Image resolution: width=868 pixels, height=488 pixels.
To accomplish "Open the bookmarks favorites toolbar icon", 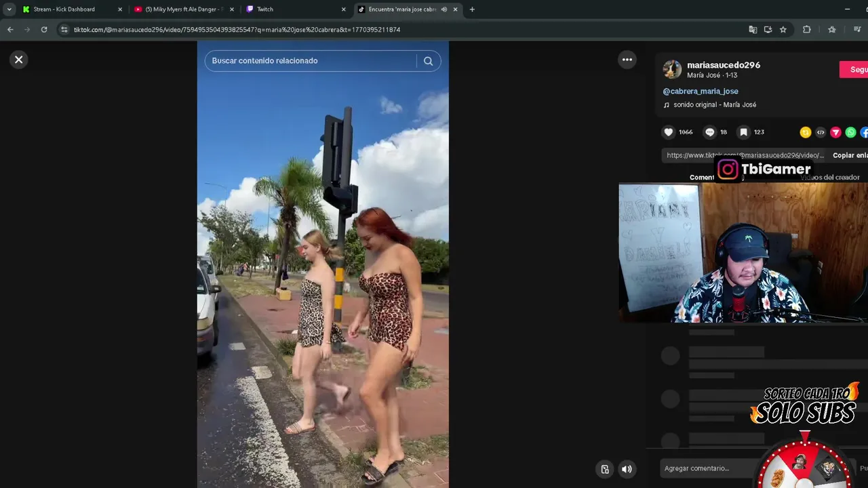I will pyautogui.click(x=832, y=30).
